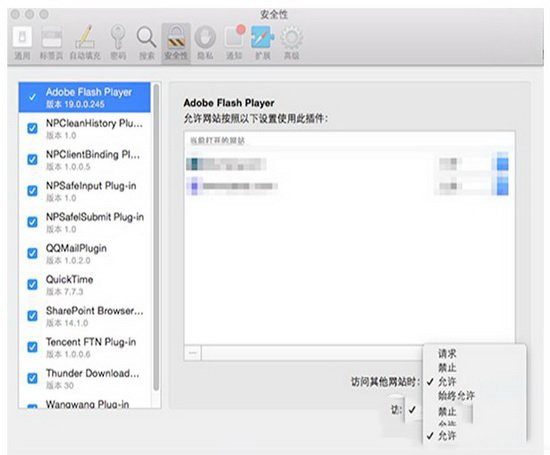
Task: Click the version 19.0.0.245 text
Action: pos(75,104)
